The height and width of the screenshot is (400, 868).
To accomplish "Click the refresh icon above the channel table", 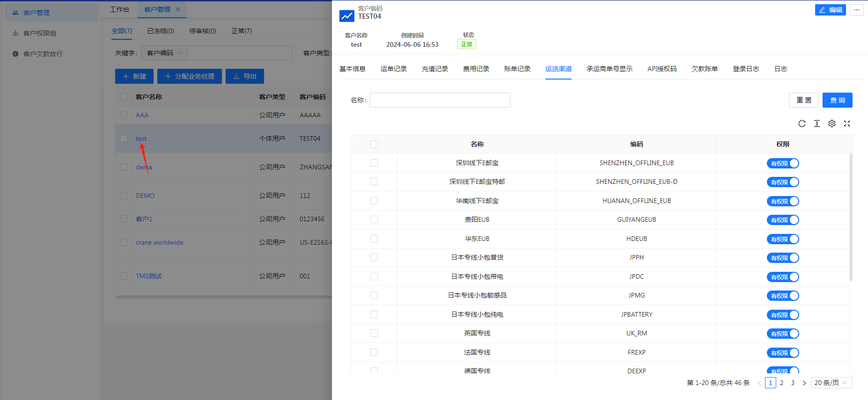I will [x=802, y=124].
